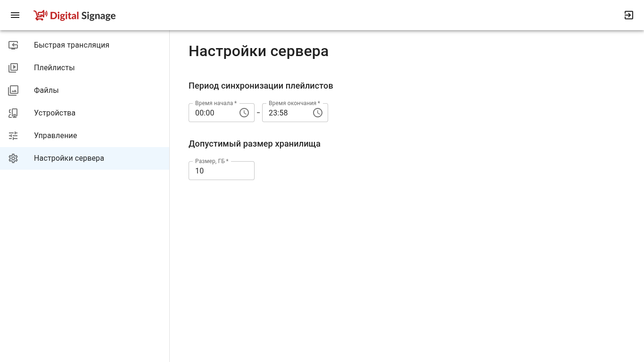Screen dimensions: 644x362
Task: Open time picker for Время окончания
Action: (318, 113)
